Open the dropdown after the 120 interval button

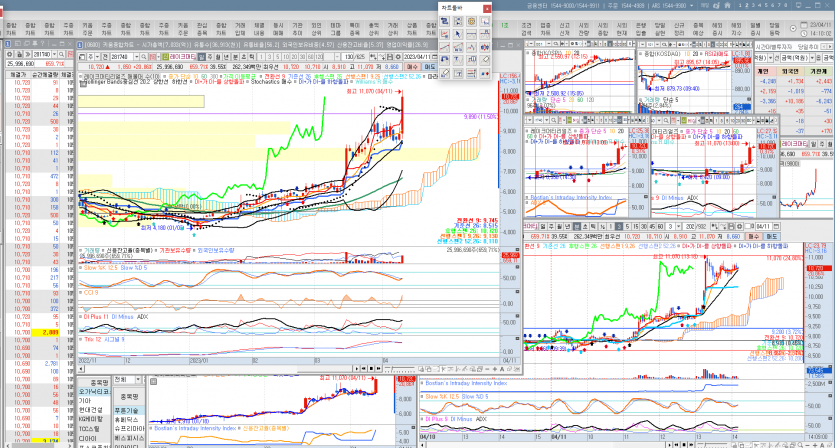(337, 57)
